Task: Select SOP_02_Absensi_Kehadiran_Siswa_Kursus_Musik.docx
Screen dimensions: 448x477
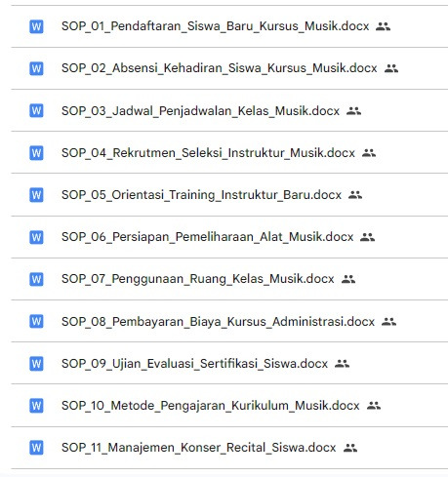Action: pyautogui.click(x=220, y=68)
